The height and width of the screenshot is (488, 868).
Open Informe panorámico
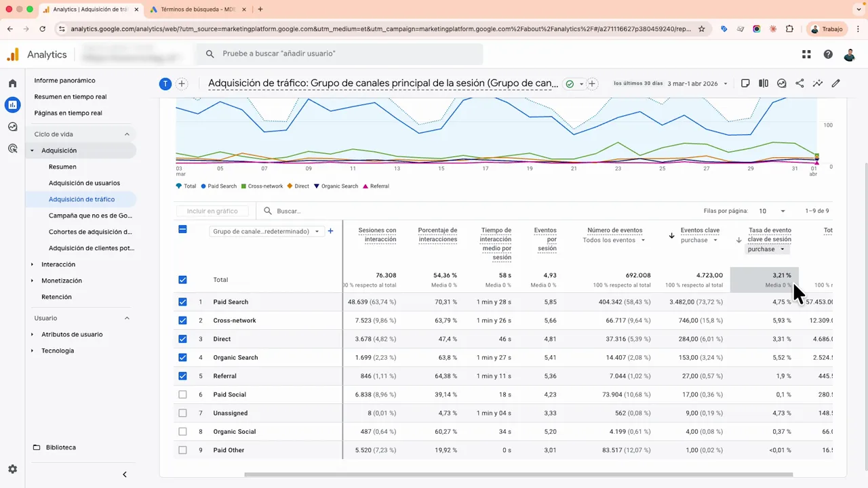pos(64,80)
